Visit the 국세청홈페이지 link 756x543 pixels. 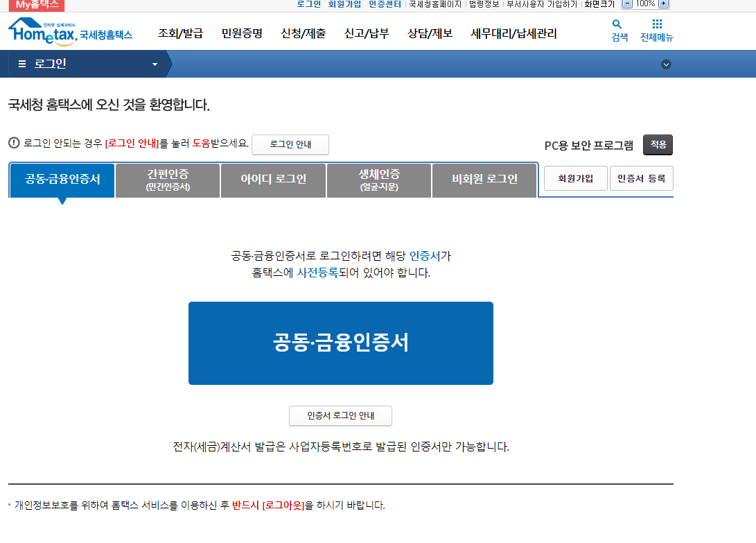pos(435,4)
